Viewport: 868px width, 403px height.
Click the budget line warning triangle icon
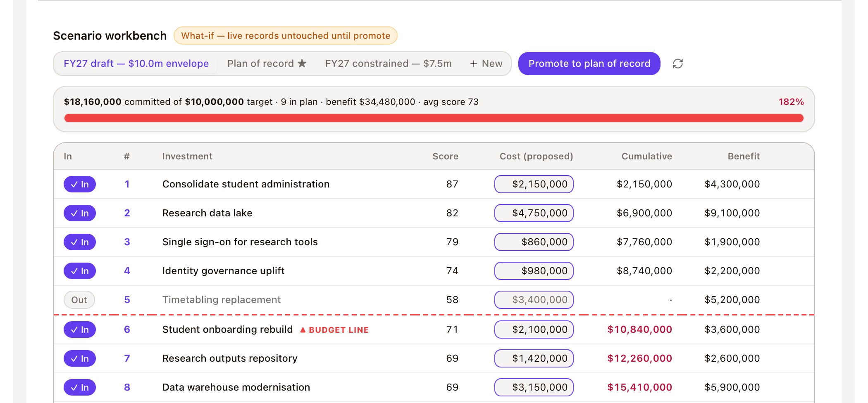pos(303,330)
